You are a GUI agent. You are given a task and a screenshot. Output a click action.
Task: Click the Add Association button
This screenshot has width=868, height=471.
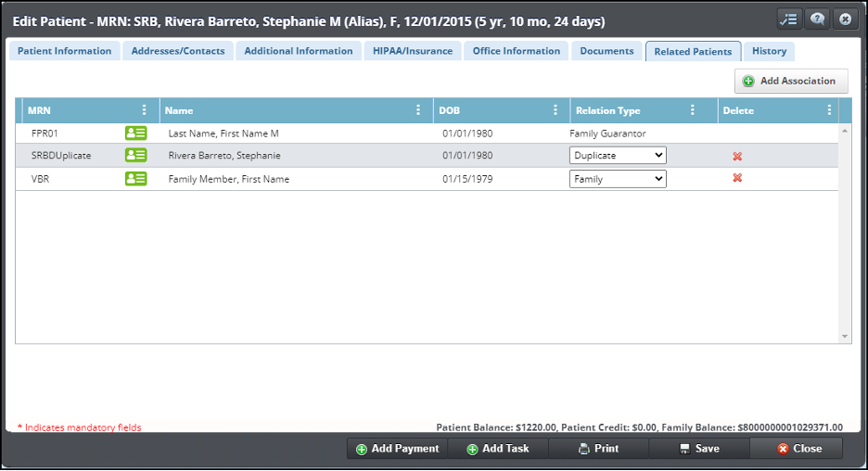(791, 82)
